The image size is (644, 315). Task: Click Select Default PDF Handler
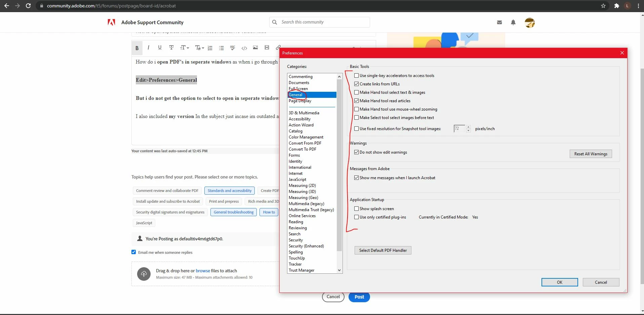click(383, 250)
